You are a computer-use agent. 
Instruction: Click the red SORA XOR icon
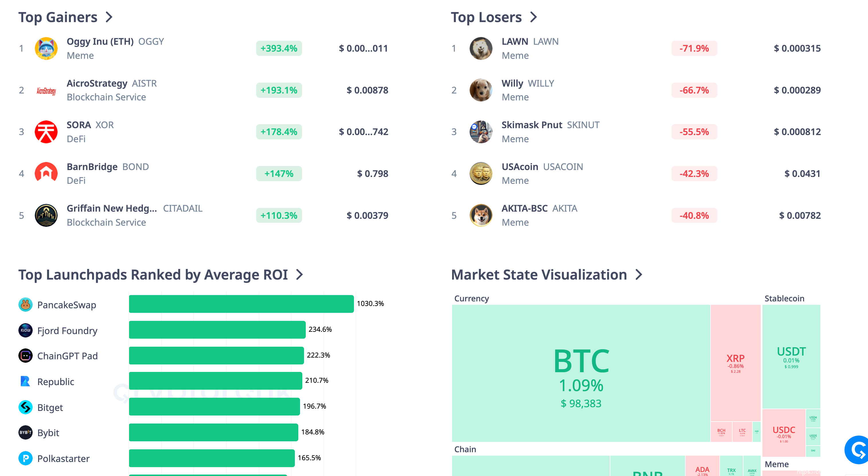point(46,132)
